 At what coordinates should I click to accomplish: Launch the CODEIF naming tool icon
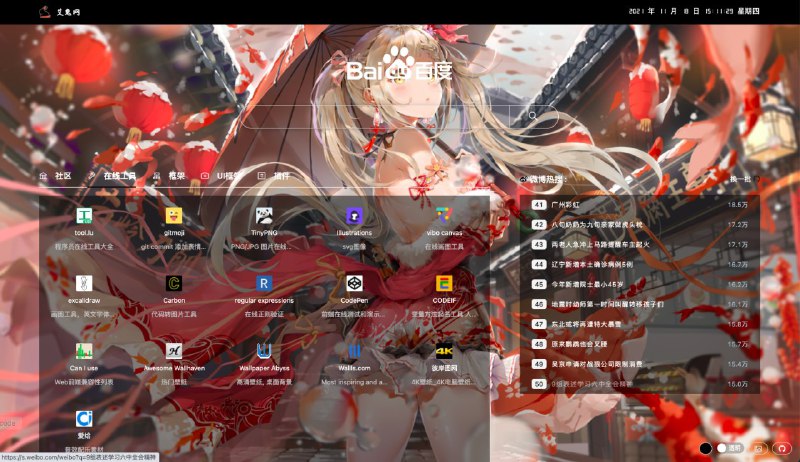pyautogui.click(x=444, y=283)
